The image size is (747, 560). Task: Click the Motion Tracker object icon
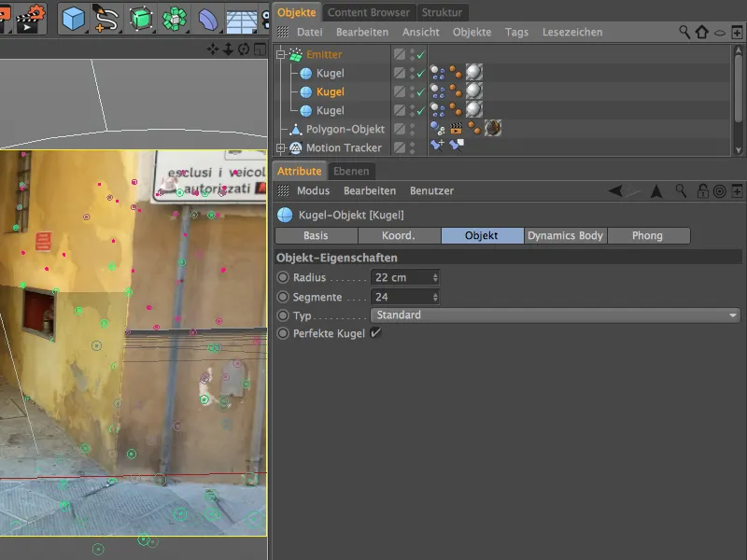295,147
